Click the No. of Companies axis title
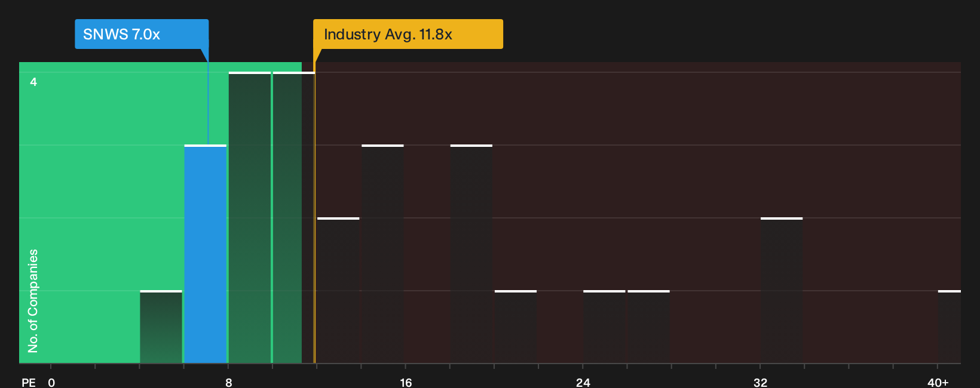The width and height of the screenshot is (980, 388). coord(33,301)
